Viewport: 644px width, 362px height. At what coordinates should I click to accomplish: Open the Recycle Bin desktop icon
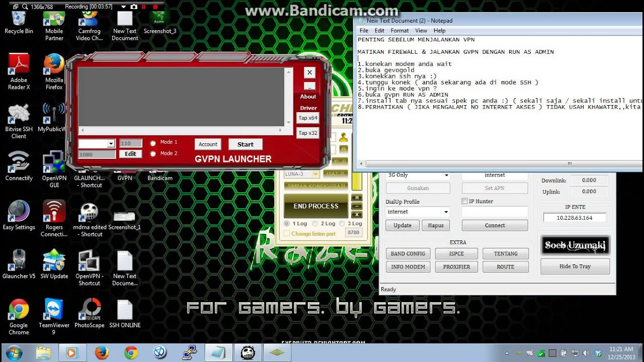19,23
